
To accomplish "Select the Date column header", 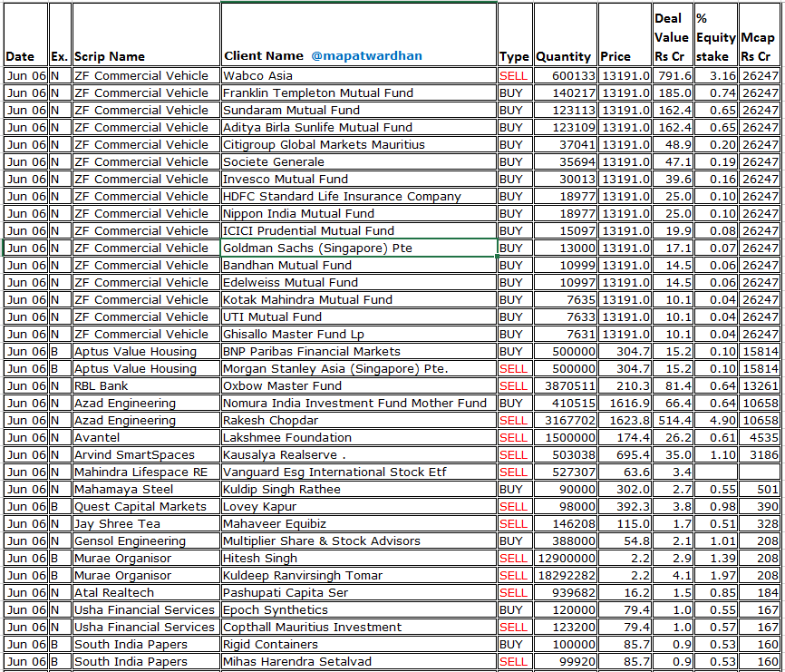I will pyautogui.click(x=25, y=34).
